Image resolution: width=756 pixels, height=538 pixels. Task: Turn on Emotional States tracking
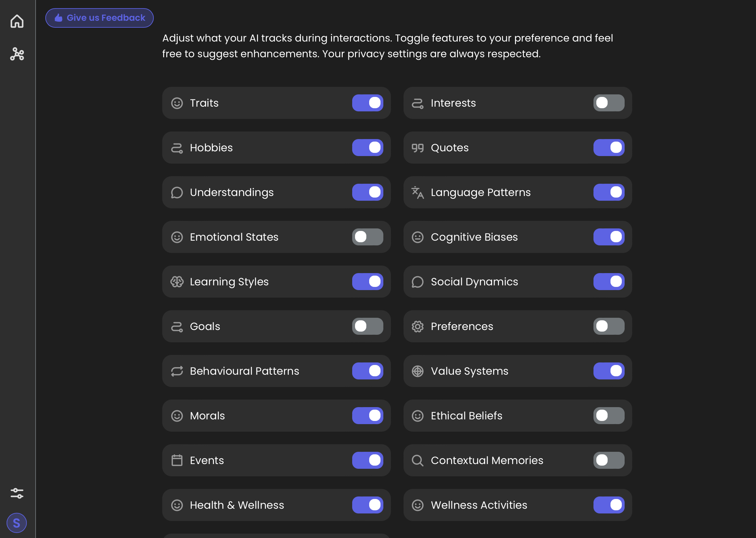click(367, 237)
